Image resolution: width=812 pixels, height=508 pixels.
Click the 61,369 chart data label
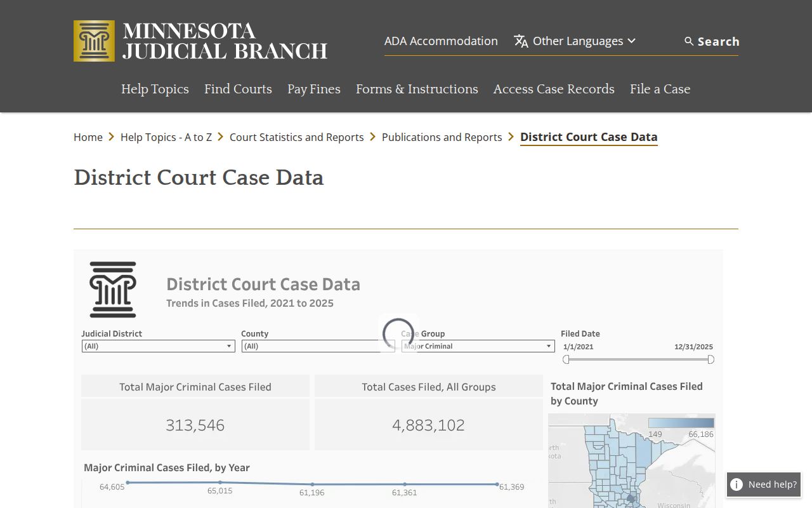click(512, 487)
